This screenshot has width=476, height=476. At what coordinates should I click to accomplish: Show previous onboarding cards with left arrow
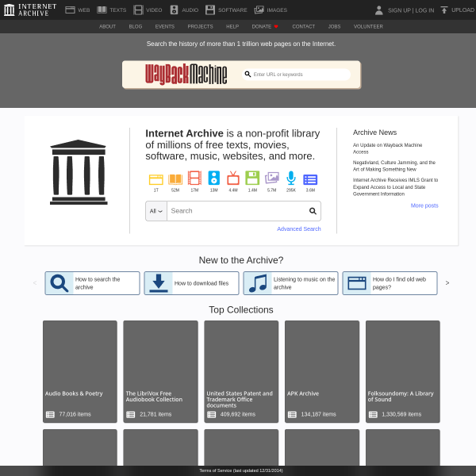tap(35, 283)
